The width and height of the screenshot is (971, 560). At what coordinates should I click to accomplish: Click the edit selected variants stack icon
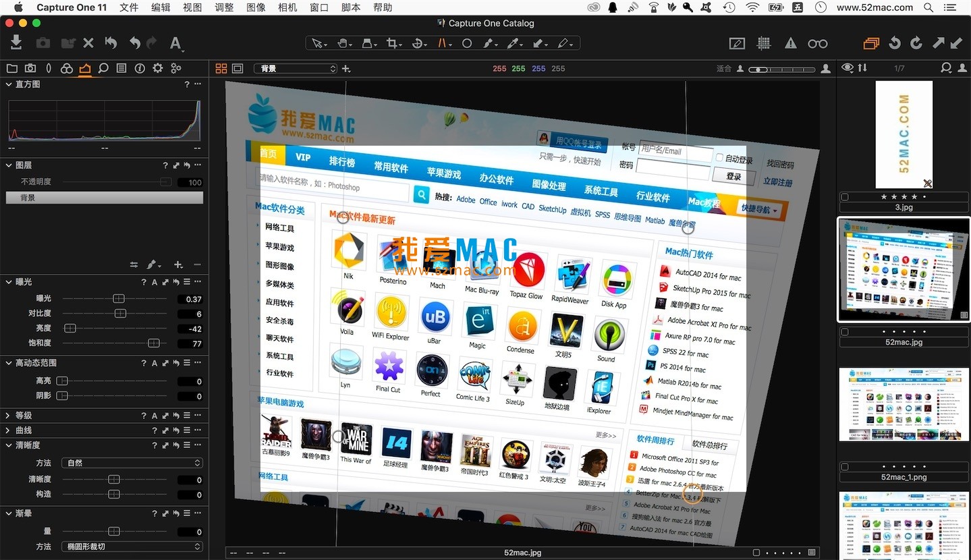[871, 43]
